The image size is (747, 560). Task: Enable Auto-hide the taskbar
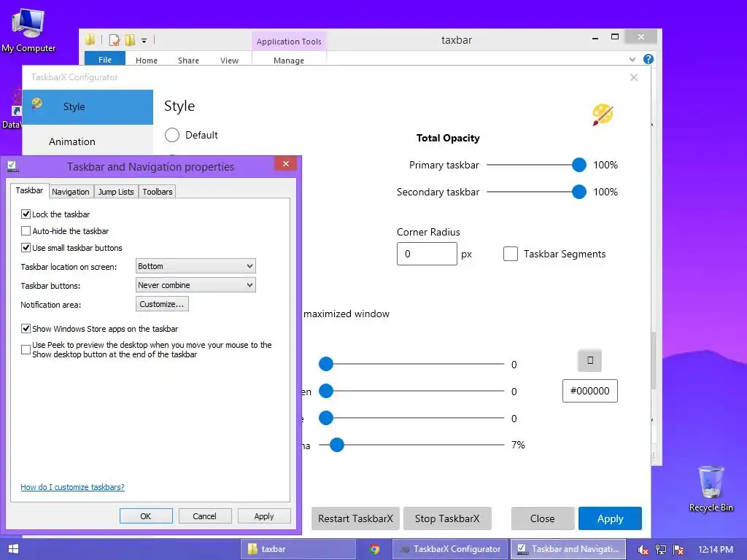click(26, 231)
